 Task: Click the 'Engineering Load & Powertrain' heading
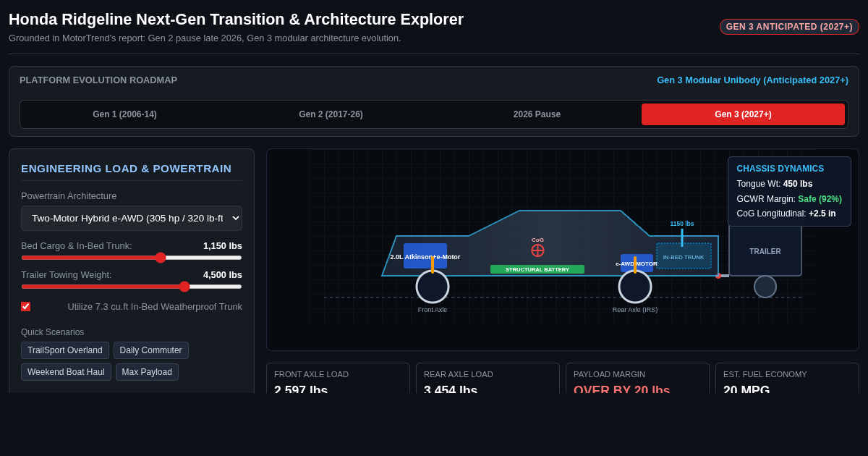[x=127, y=169]
